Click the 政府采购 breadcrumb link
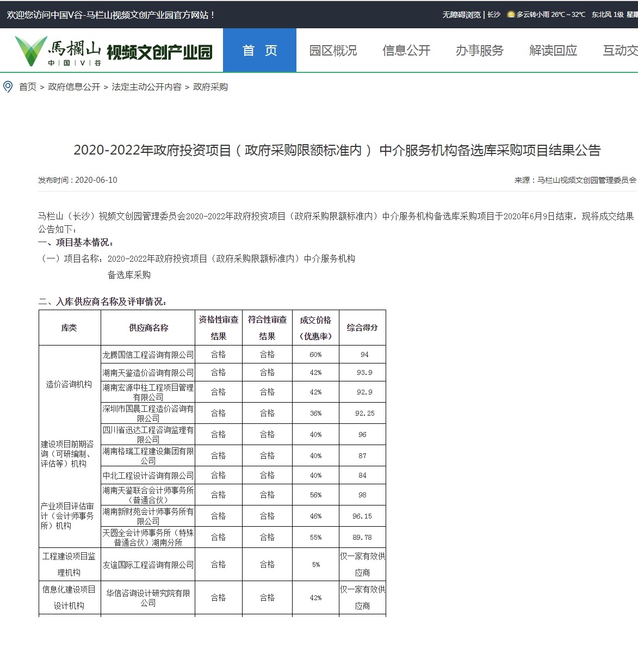The height and width of the screenshot is (672, 638). [x=210, y=87]
